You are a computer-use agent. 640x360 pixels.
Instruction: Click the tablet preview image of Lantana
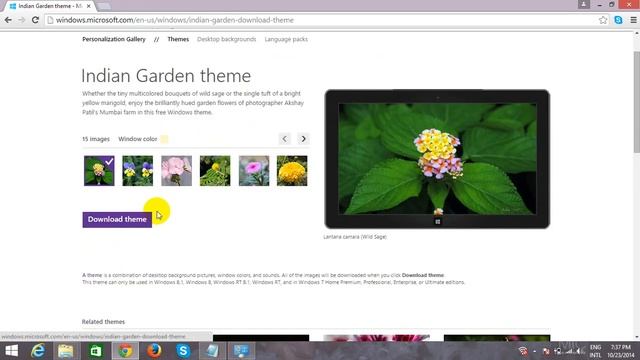[437, 159]
